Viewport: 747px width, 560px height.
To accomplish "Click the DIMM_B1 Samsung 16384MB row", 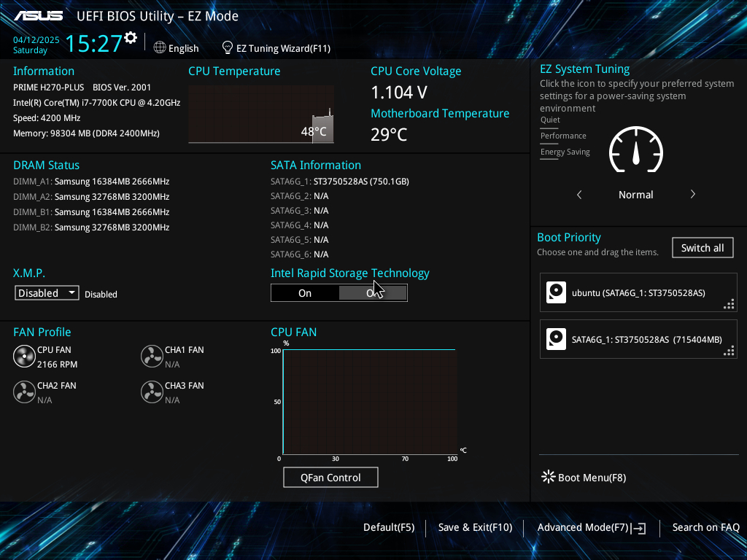I will point(91,212).
